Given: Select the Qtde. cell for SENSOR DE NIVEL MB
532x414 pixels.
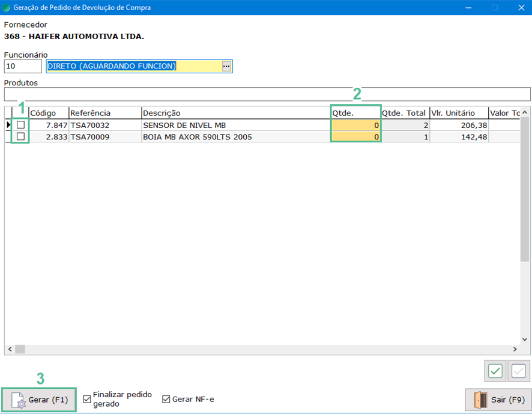Looking at the screenshot, I should tap(355, 125).
